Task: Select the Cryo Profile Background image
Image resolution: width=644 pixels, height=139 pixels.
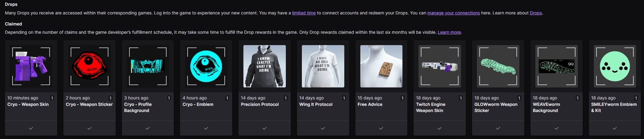Action: point(148,66)
